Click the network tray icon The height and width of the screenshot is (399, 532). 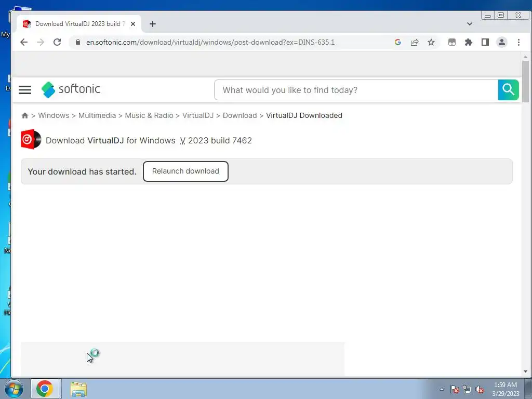coord(467,389)
